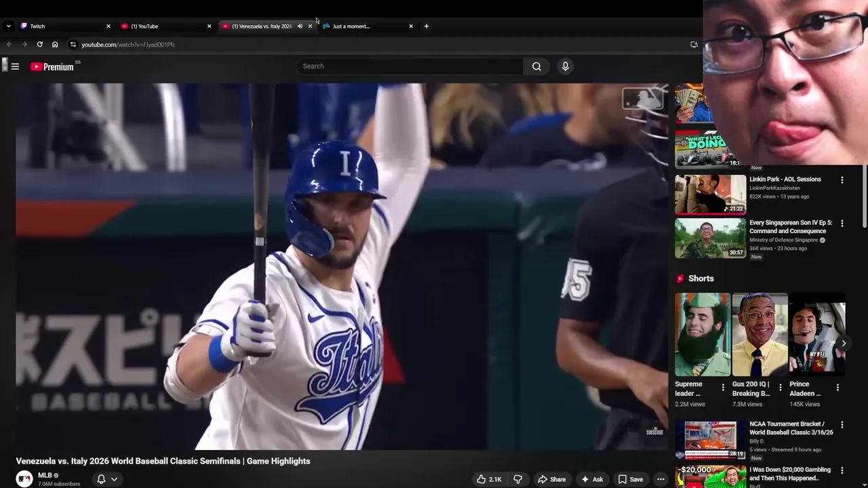This screenshot has width=868, height=488.
Task: Open options for NCAA Tournament Bracket video
Action: click(842, 425)
